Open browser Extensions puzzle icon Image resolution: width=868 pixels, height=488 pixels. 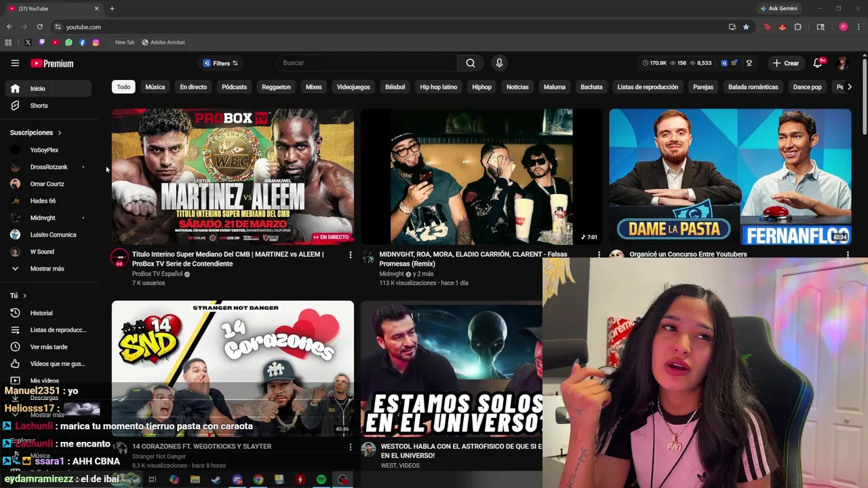click(x=798, y=27)
